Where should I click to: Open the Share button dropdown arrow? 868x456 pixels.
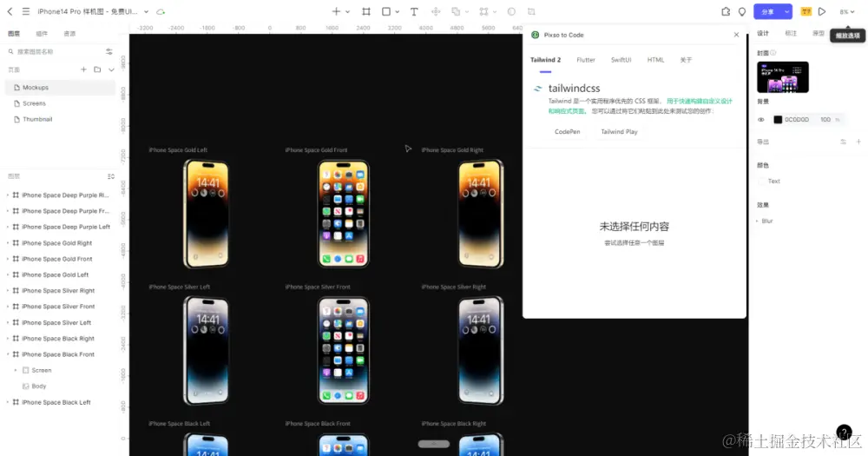786,11
